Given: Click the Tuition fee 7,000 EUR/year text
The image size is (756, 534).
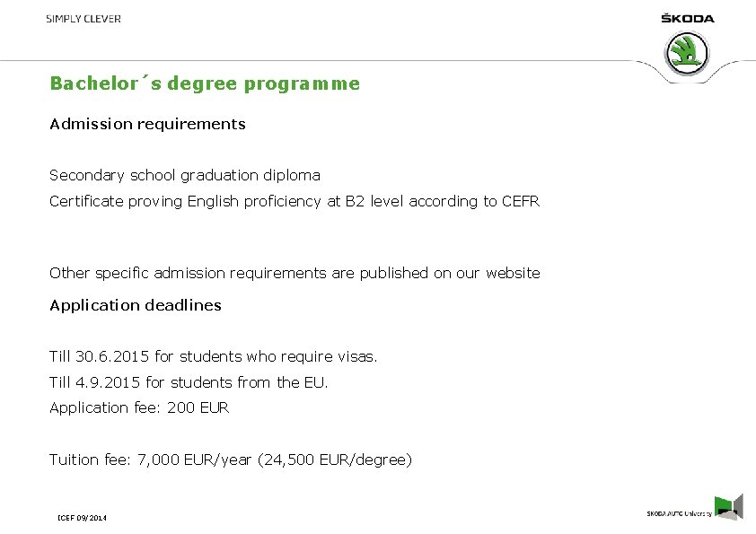Looking at the screenshot, I should pyautogui.click(x=151, y=460).
